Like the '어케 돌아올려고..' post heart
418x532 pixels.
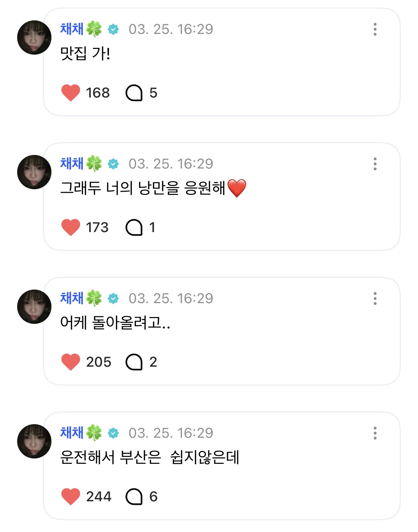click(x=70, y=362)
